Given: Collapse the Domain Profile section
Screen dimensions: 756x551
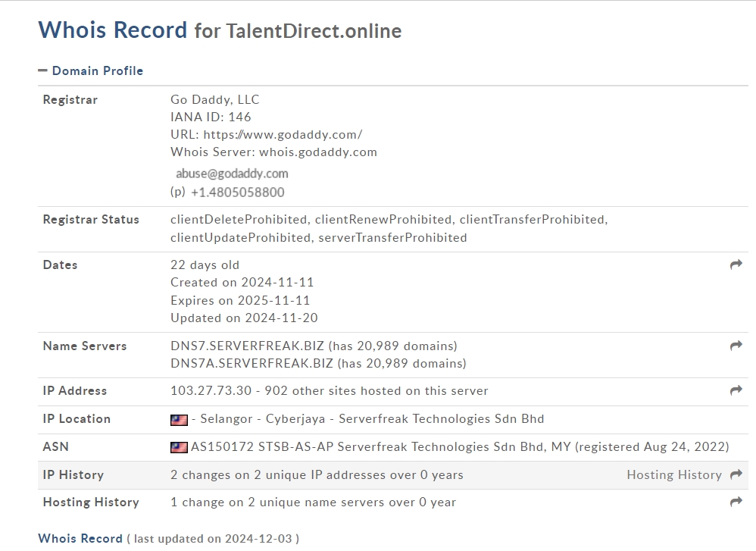Looking at the screenshot, I should click(43, 70).
